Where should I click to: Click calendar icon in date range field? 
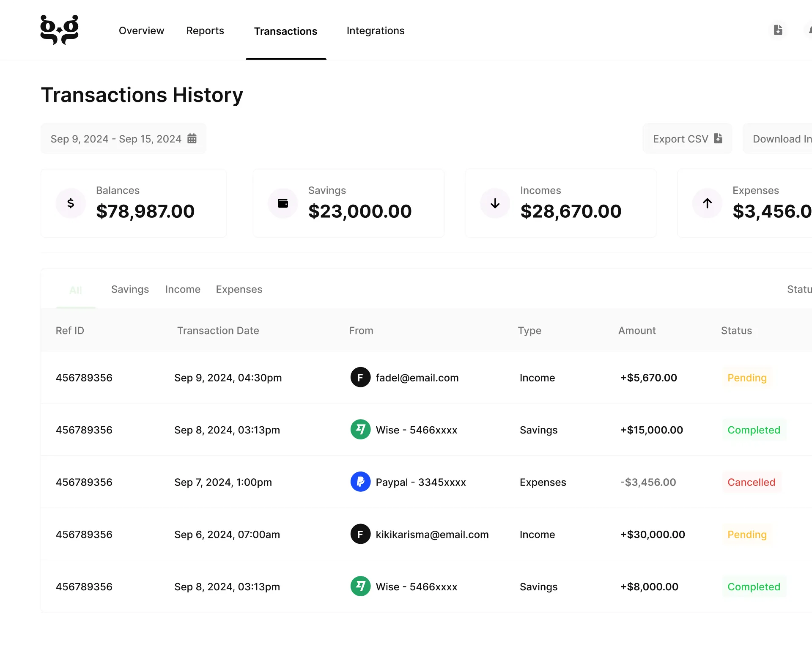tap(192, 139)
